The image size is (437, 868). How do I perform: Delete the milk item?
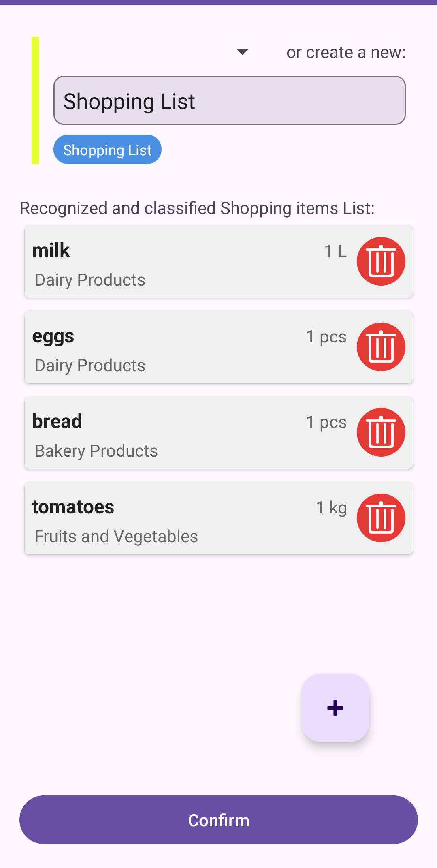click(x=381, y=261)
